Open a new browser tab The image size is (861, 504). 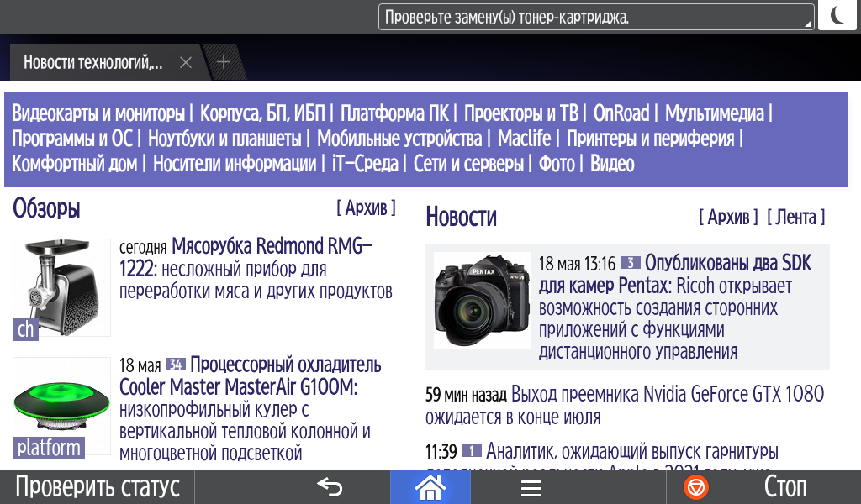point(224,62)
